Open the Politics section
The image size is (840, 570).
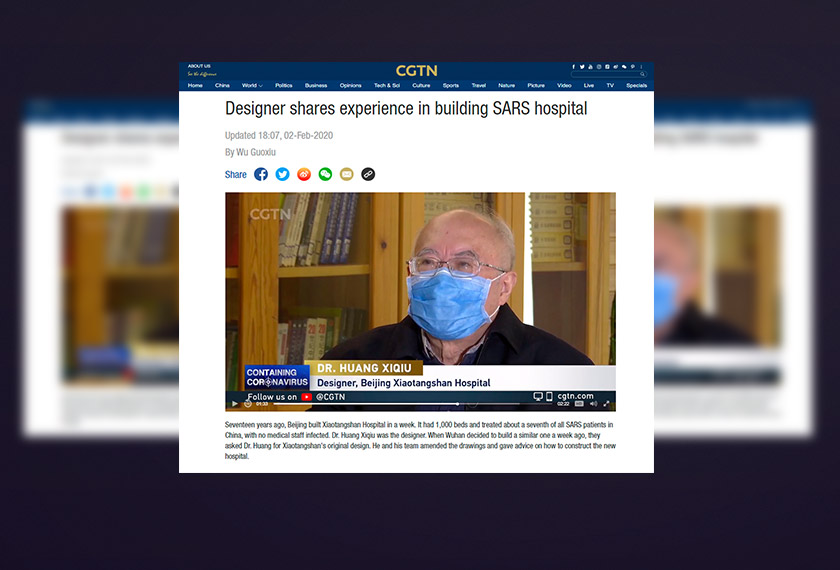tap(284, 85)
